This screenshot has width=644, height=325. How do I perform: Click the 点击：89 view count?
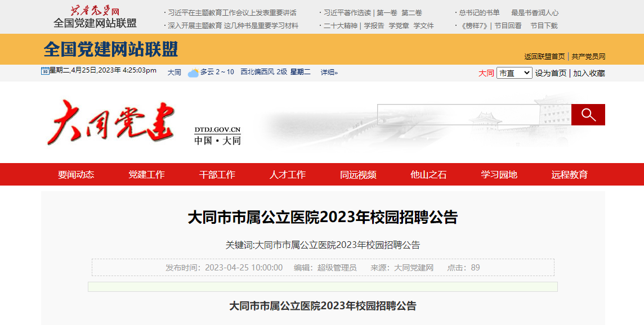[463, 268]
